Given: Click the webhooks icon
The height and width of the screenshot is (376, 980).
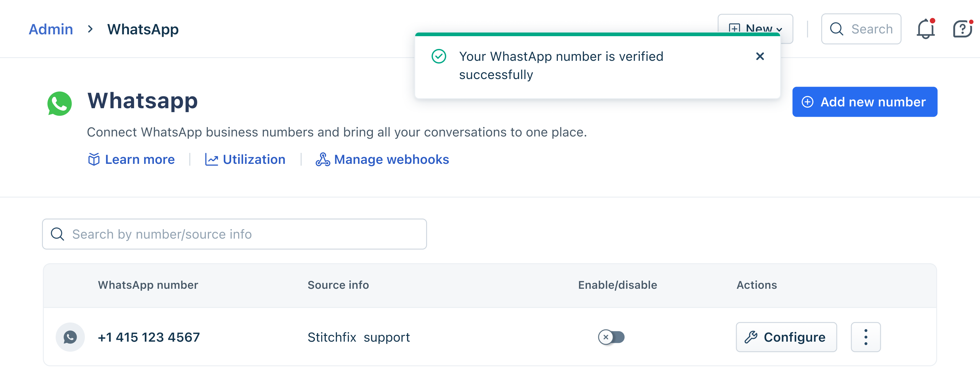Looking at the screenshot, I should click(x=323, y=159).
